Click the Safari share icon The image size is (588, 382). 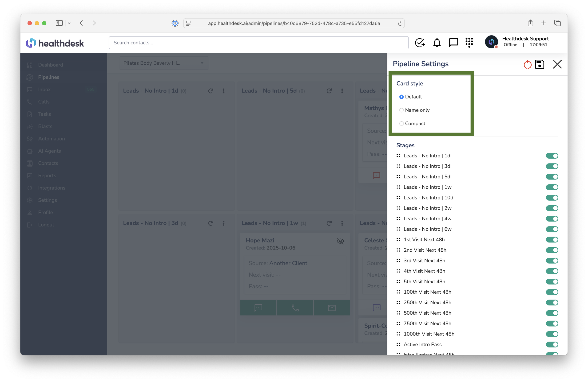530,23
